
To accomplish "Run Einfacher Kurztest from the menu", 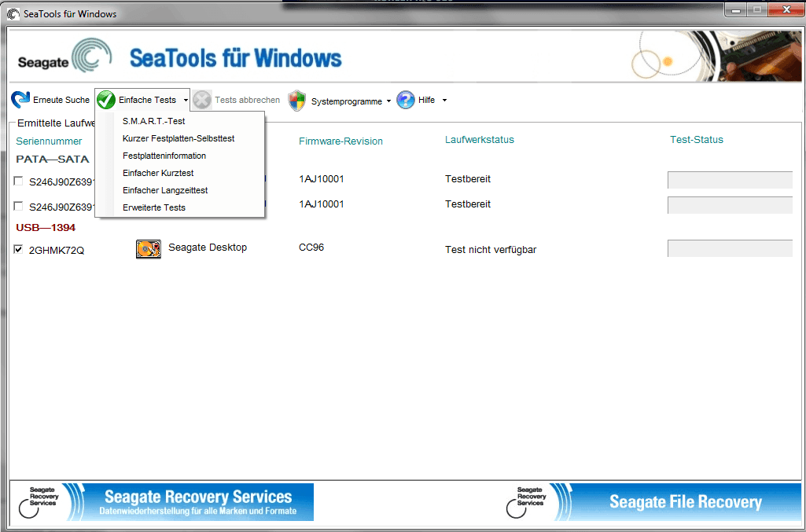I will [x=180, y=173].
